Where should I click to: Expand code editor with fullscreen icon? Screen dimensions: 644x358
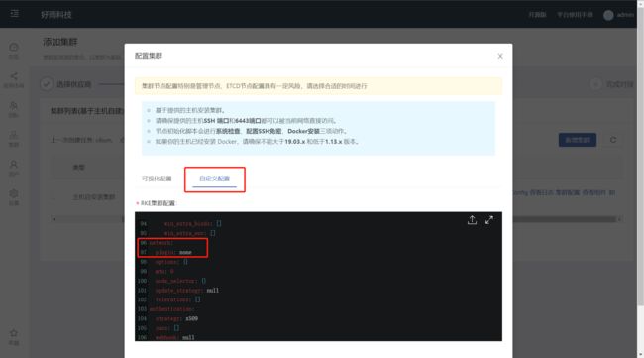pos(489,220)
